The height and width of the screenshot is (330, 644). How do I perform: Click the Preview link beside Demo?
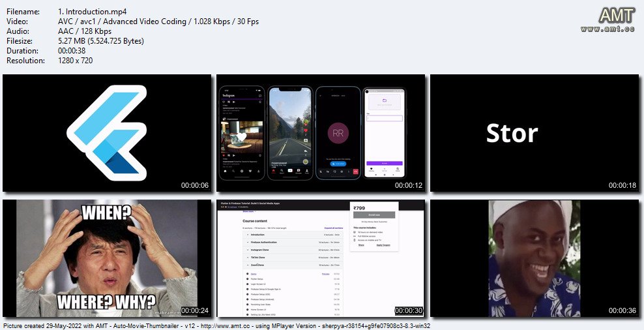click(325, 274)
